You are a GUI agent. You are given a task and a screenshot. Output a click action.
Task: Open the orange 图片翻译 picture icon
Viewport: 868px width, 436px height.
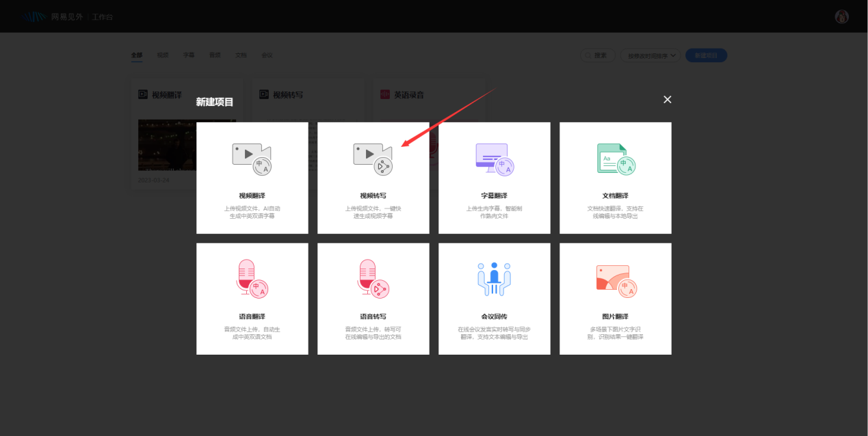616,281
